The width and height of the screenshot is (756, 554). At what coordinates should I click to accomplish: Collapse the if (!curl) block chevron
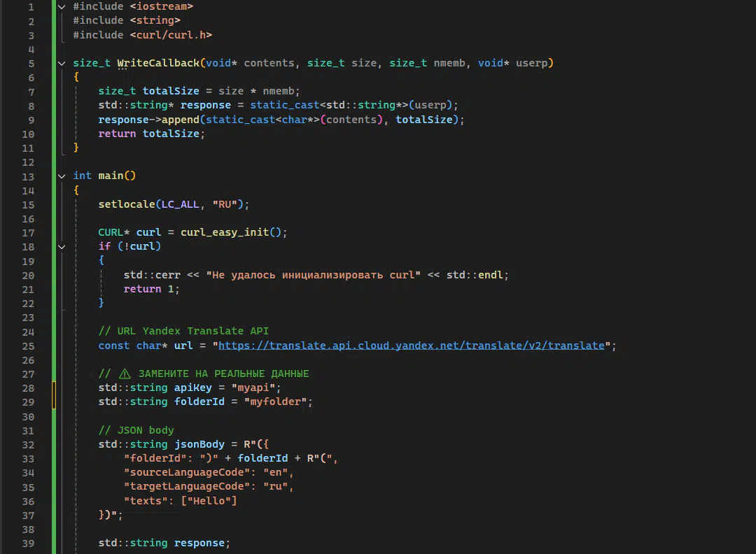(x=62, y=247)
